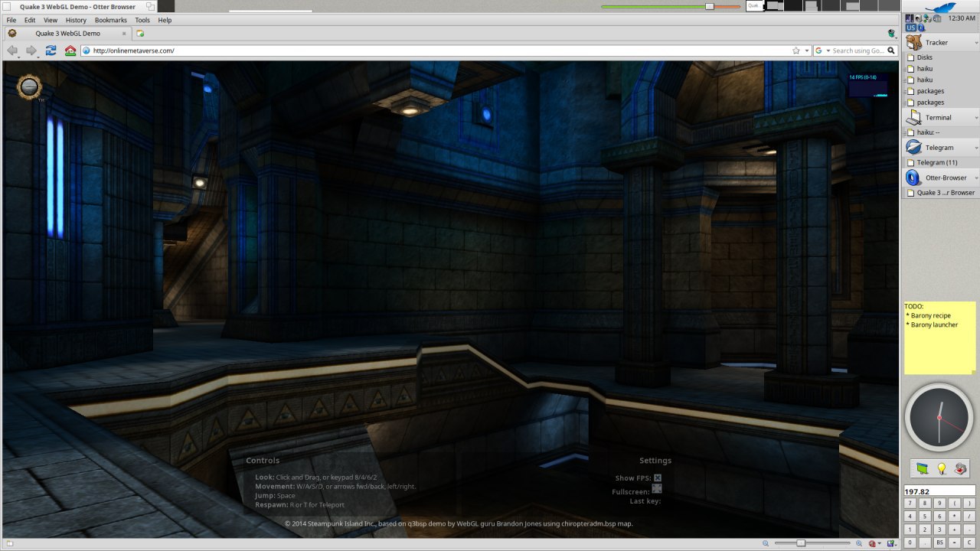This screenshot has height=551, width=980.
Task: Close the Quake 3 WebGL Demo tab
Action: tap(125, 34)
